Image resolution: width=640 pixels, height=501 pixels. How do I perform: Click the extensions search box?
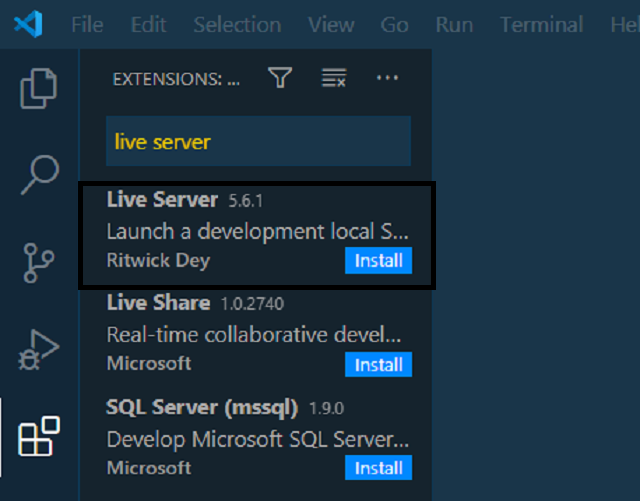click(258, 141)
